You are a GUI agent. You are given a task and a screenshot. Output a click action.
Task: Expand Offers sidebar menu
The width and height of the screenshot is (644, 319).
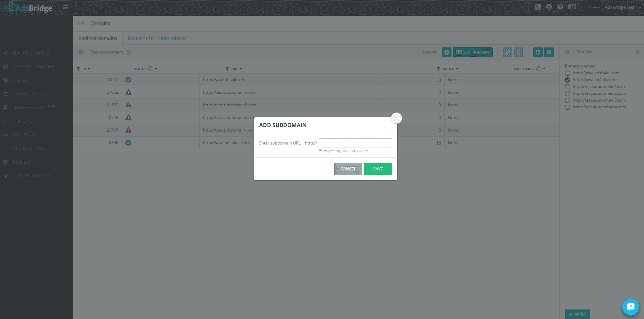tap(36, 80)
